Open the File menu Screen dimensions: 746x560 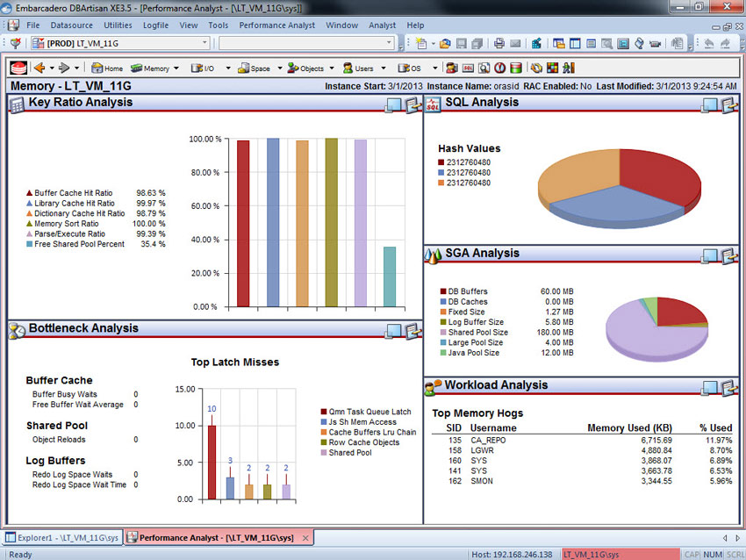[32, 25]
